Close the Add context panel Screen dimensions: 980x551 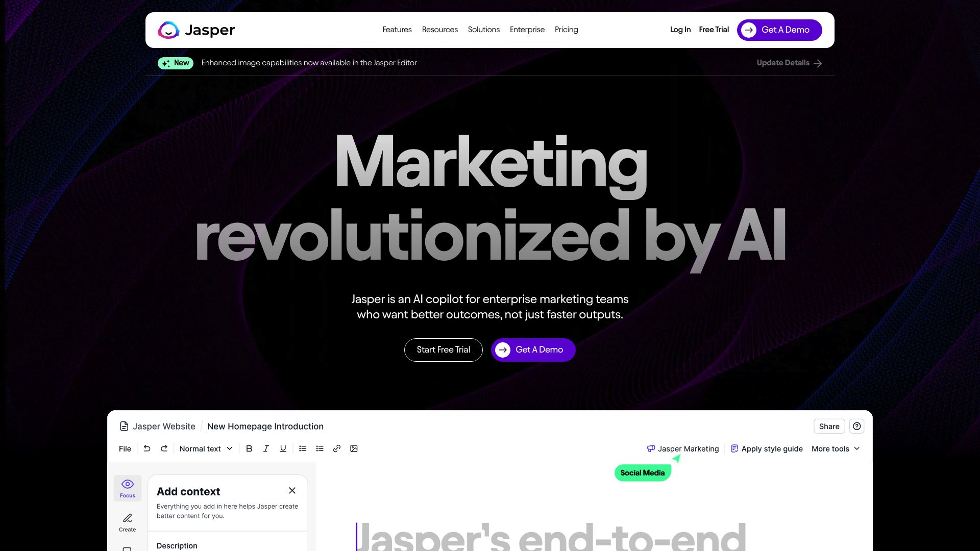click(x=292, y=490)
